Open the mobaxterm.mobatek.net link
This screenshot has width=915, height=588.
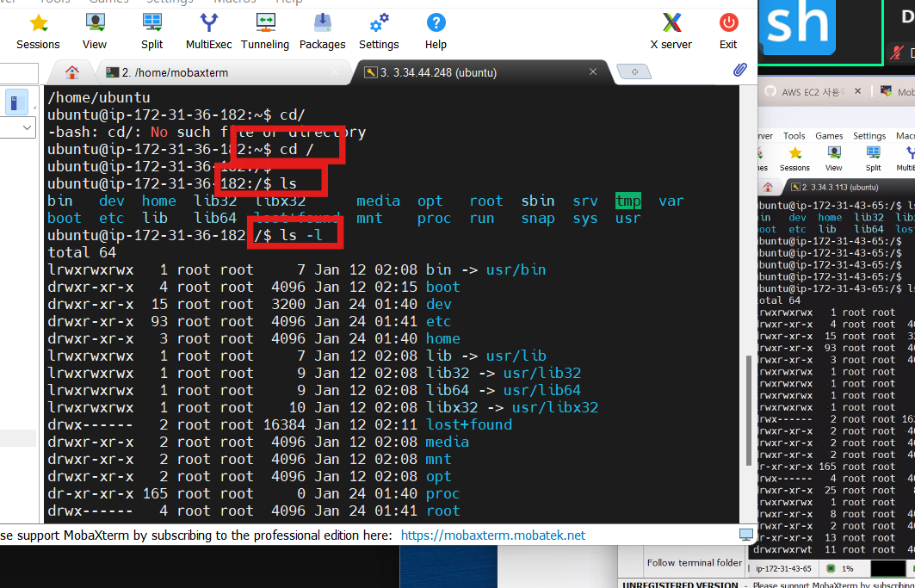pyautogui.click(x=493, y=535)
